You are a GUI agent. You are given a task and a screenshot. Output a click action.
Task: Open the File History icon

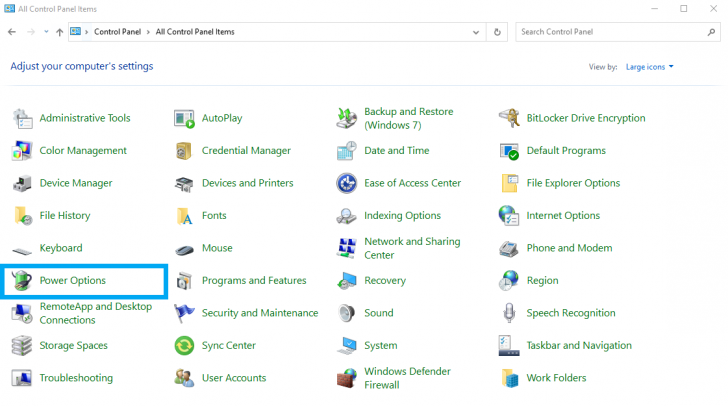(x=22, y=216)
